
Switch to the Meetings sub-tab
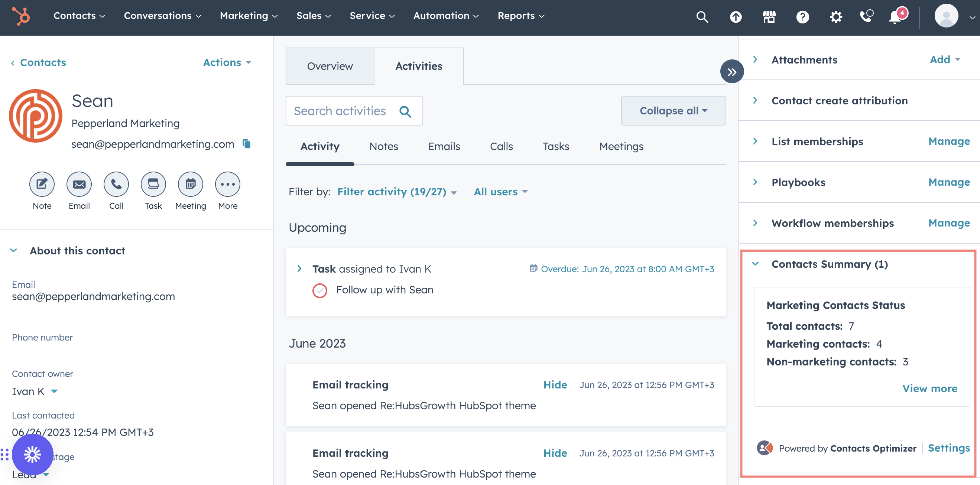621,146
